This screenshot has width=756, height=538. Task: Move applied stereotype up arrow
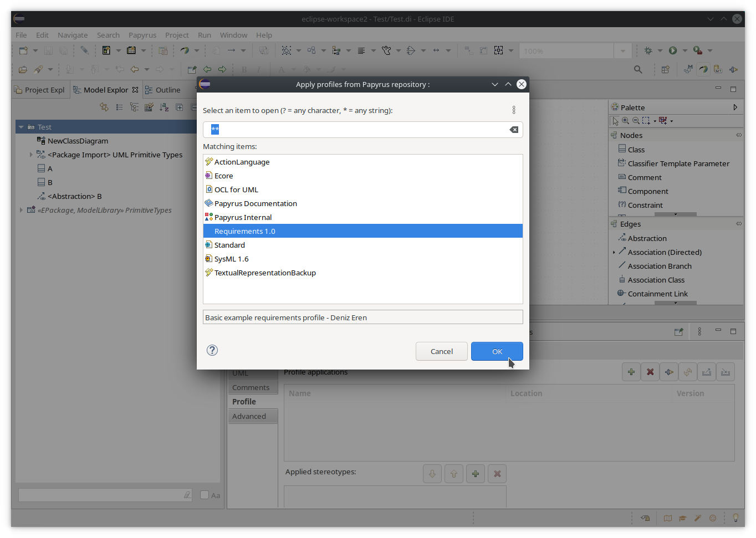click(x=454, y=474)
